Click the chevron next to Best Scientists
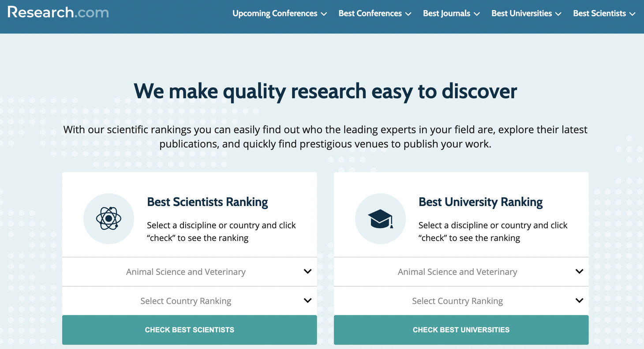 tap(633, 14)
